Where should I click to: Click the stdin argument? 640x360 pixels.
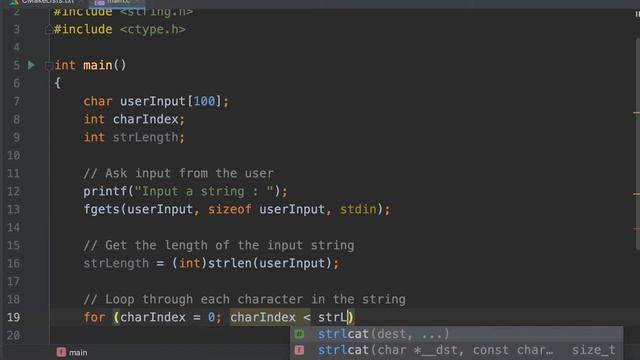coord(358,209)
